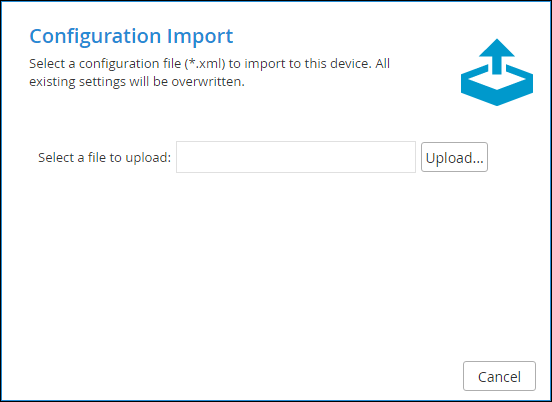Cancel the configuration import dialog
The width and height of the screenshot is (552, 402).
[499, 376]
